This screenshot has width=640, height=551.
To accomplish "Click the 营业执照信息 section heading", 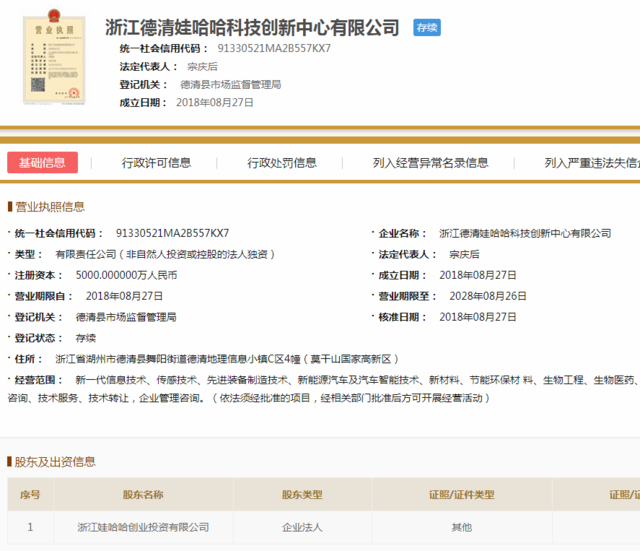I will pyautogui.click(x=49, y=207).
